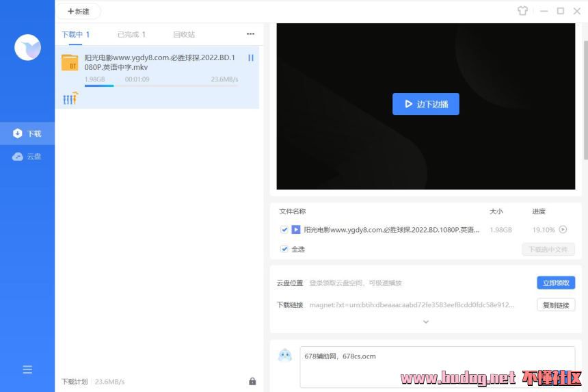Switch to the 下载中 tab
Viewport: 588px width, 392px height.
75,34
